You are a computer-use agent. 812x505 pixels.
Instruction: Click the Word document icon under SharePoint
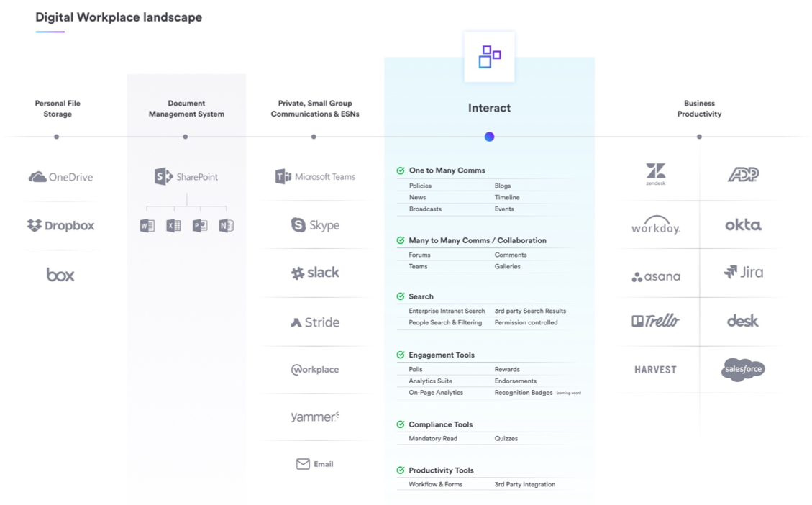147,226
